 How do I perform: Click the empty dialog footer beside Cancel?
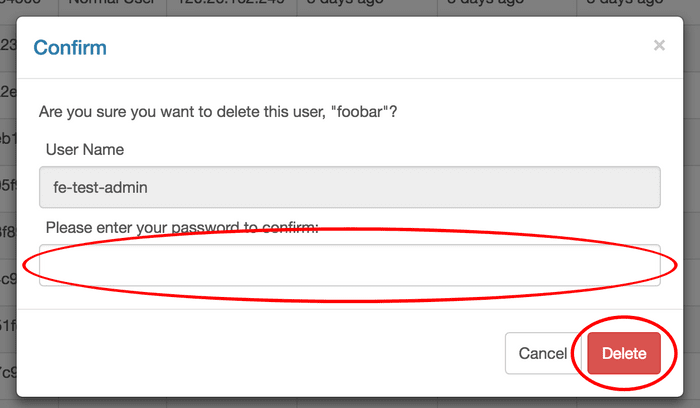[x=259, y=353]
